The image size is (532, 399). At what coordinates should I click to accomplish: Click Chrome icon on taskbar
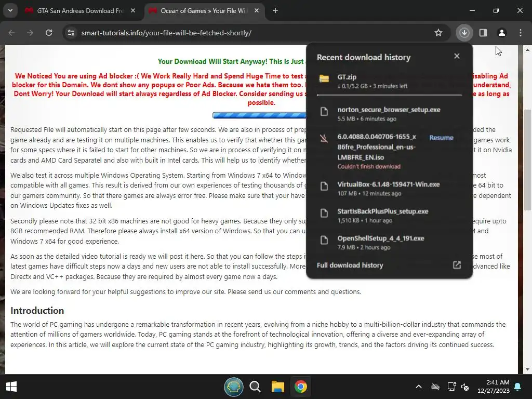301,387
